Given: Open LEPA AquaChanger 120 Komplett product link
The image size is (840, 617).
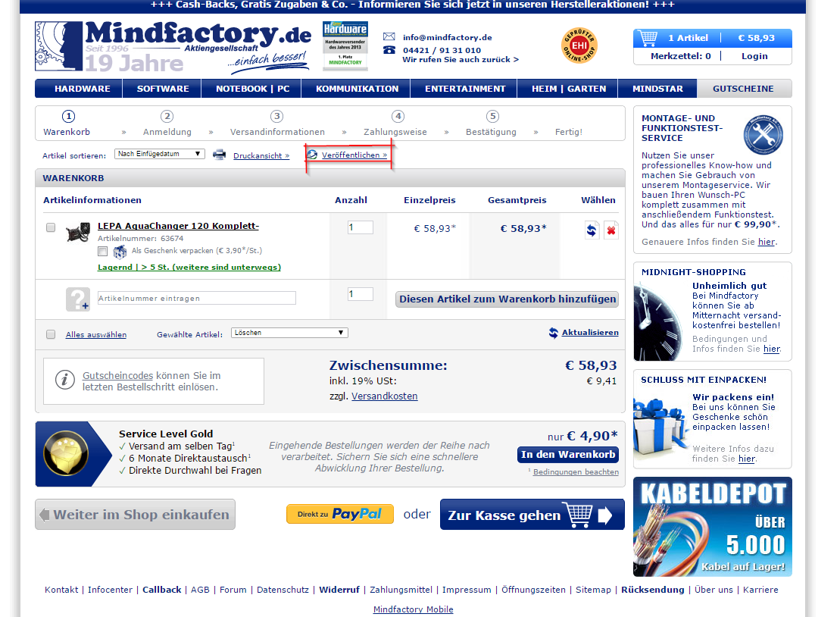Looking at the screenshot, I should pyautogui.click(x=179, y=226).
